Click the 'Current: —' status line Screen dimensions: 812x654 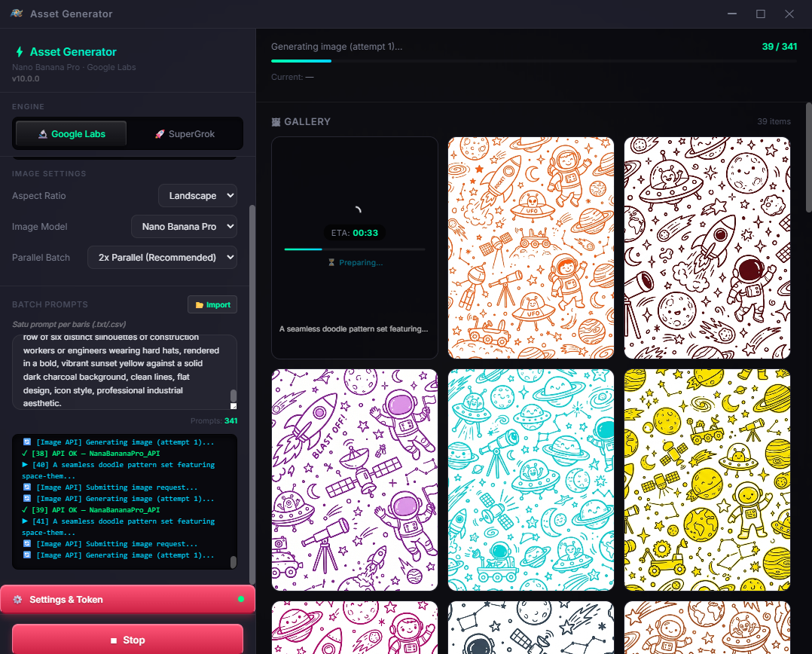coord(292,77)
